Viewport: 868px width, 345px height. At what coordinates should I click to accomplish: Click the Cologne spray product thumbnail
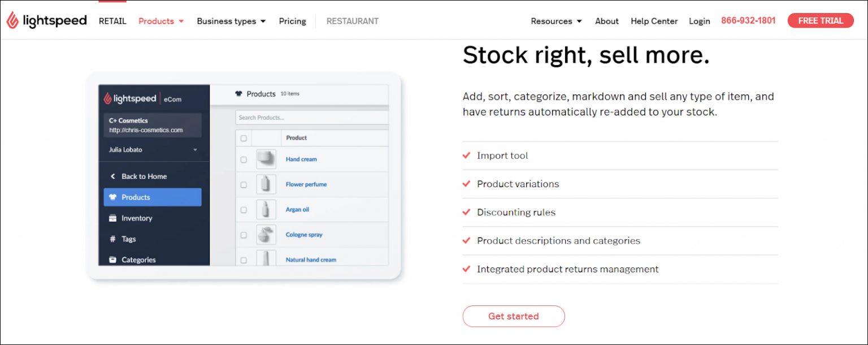[x=266, y=235]
